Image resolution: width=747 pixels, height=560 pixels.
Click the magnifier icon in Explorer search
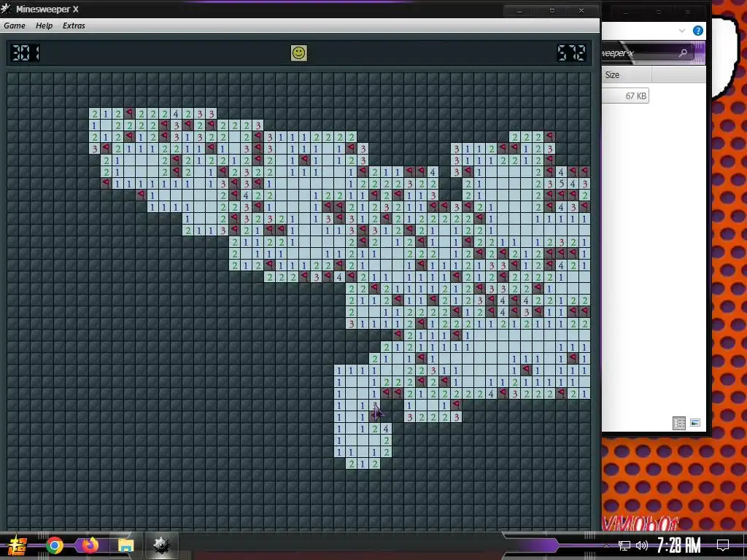tap(683, 52)
